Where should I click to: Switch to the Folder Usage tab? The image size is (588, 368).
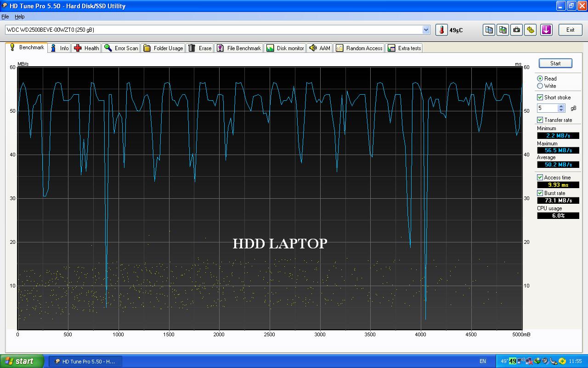coord(163,48)
